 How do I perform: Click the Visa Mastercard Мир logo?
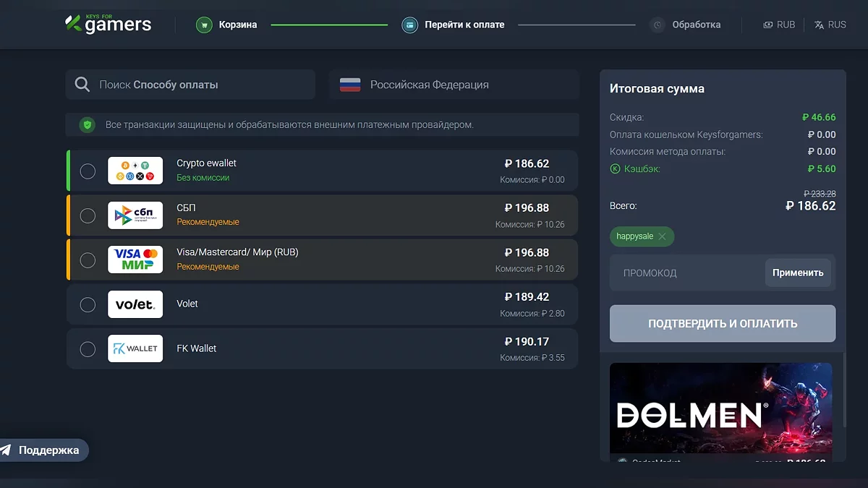(x=135, y=260)
